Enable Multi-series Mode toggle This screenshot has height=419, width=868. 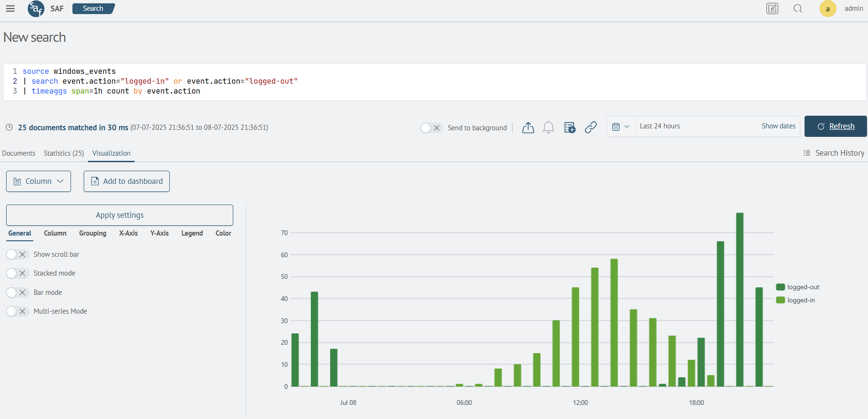[x=17, y=311]
